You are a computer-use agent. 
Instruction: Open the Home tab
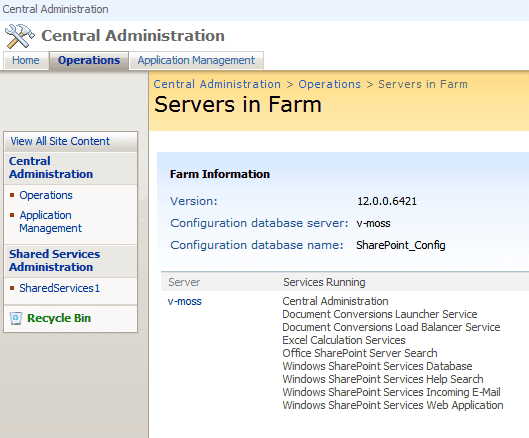point(26,60)
